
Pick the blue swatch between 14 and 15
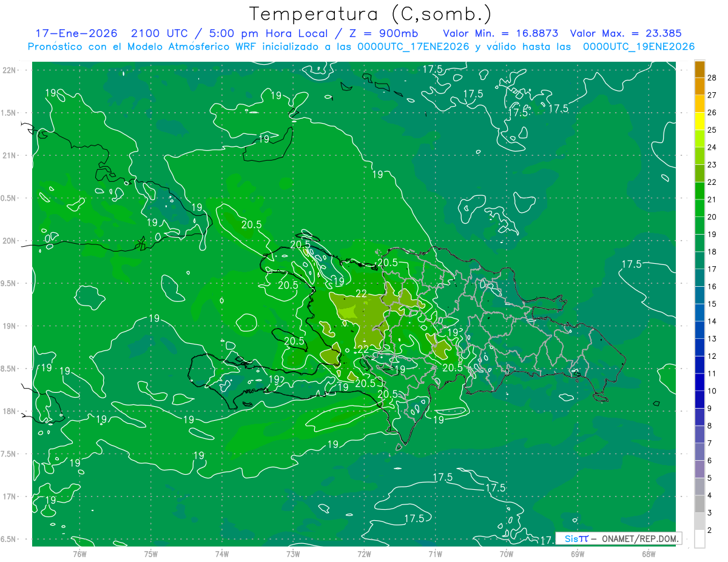tap(699, 313)
